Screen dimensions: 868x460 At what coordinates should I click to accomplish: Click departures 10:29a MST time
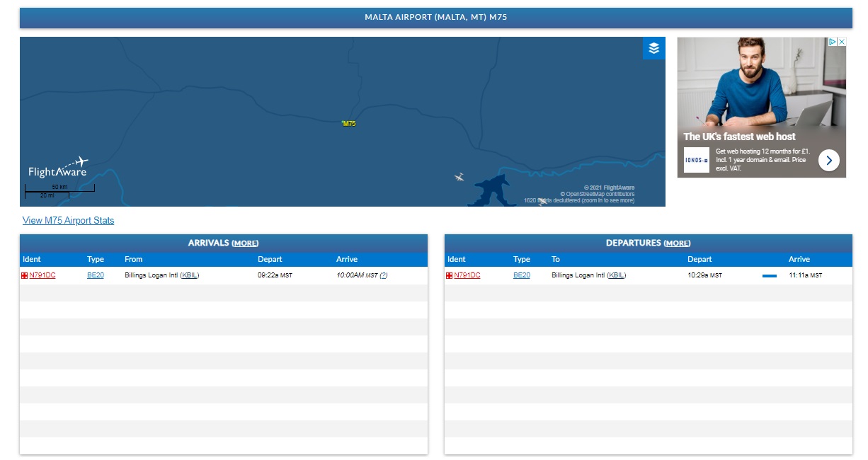tap(704, 275)
